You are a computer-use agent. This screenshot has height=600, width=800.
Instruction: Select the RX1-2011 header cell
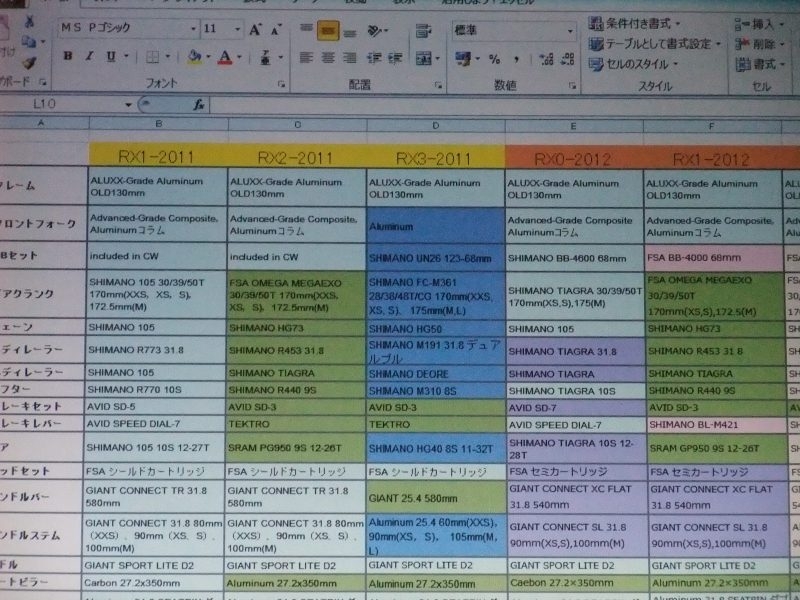click(157, 155)
